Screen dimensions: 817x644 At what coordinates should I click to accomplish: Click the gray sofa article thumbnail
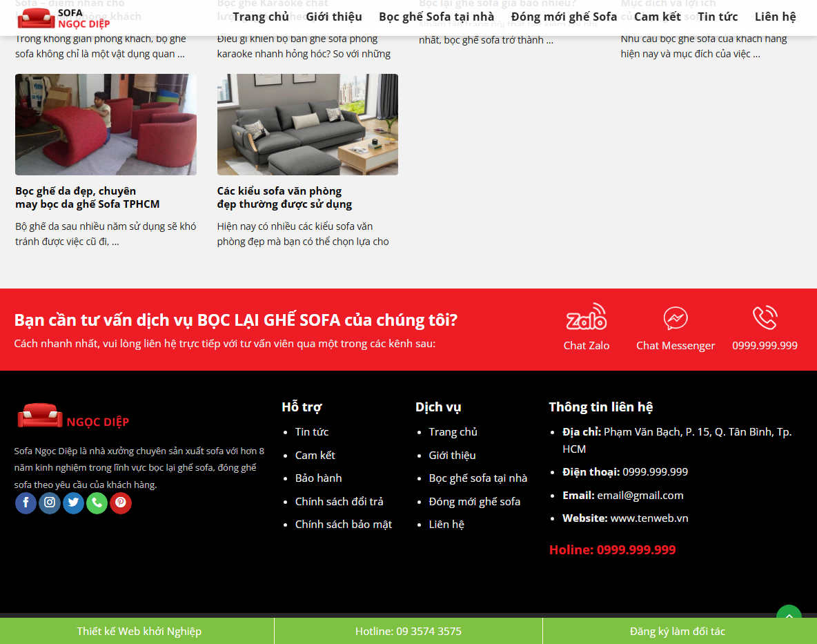[308, 125]
